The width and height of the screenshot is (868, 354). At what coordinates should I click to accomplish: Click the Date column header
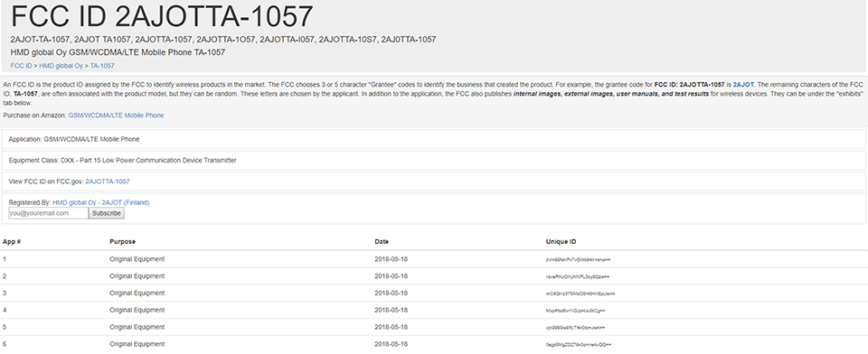pyautogui.click(x=382, y=242)
